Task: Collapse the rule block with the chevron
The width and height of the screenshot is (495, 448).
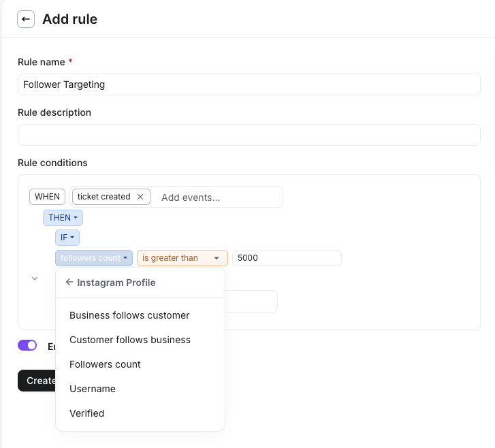Action: (35, 278)
